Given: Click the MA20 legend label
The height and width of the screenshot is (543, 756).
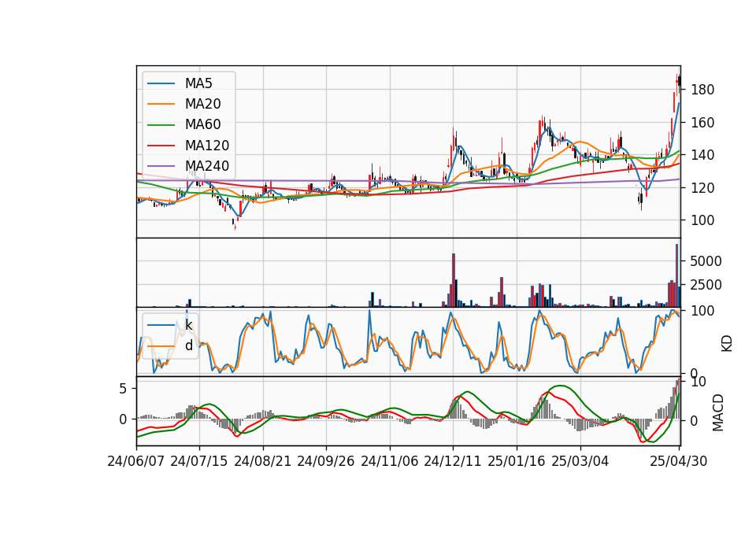Looking at the screenshot, I should (x=203, y=104).
